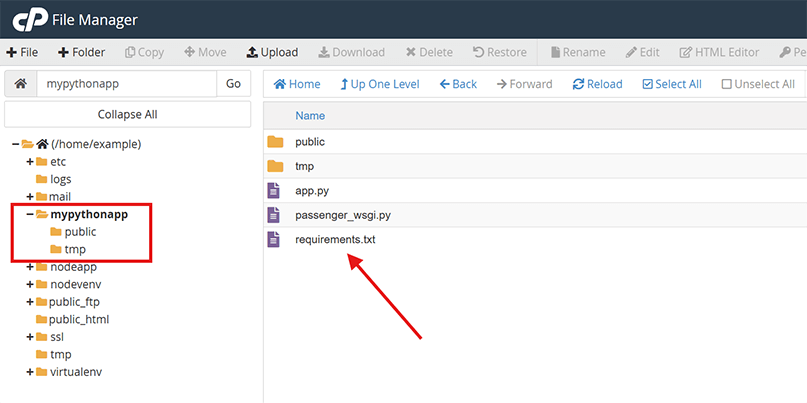This screenshot has height=403, width=807.
Task: Select mail folder in tree
Action: click(x=60, y=197)
